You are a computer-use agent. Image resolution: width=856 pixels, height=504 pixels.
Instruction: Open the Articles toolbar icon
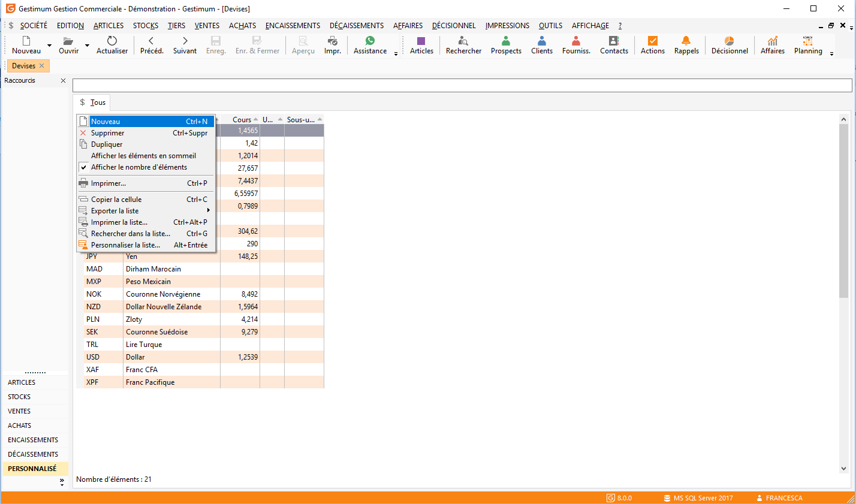[421, 41]
